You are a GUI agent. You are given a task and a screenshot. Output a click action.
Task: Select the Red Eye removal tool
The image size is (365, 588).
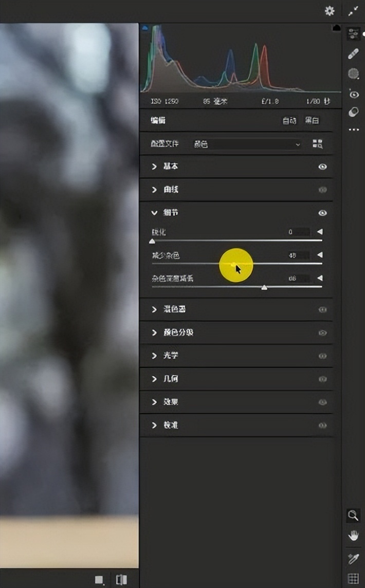point(353,94)
